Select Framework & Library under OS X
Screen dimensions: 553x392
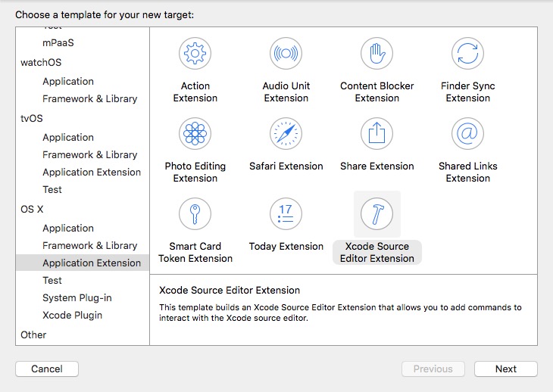pos(89,245)
